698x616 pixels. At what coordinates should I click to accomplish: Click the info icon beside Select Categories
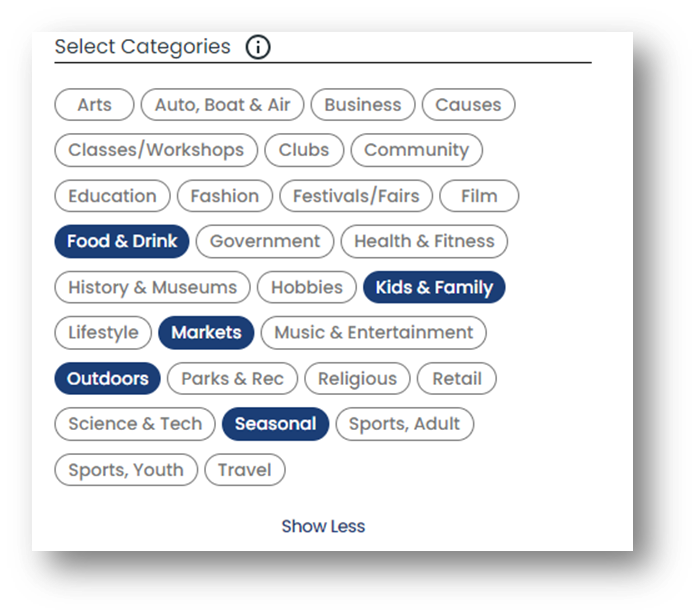[x=258, y=47]
